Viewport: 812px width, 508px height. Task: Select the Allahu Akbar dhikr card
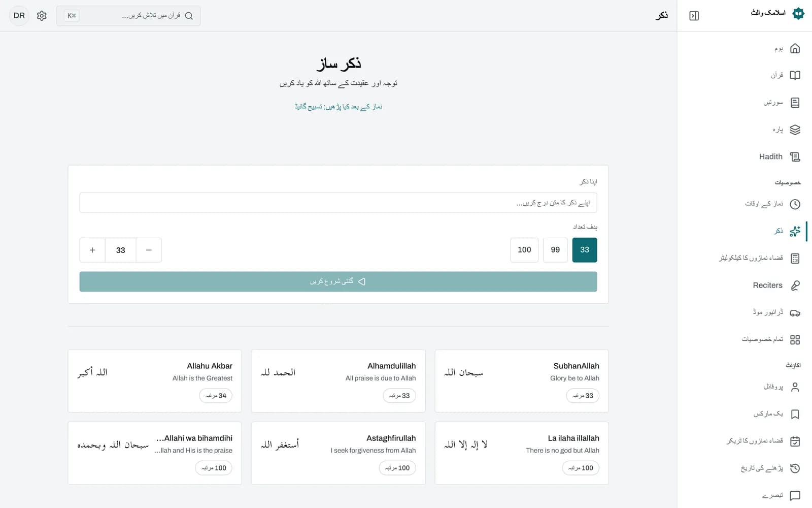point(155,381)
